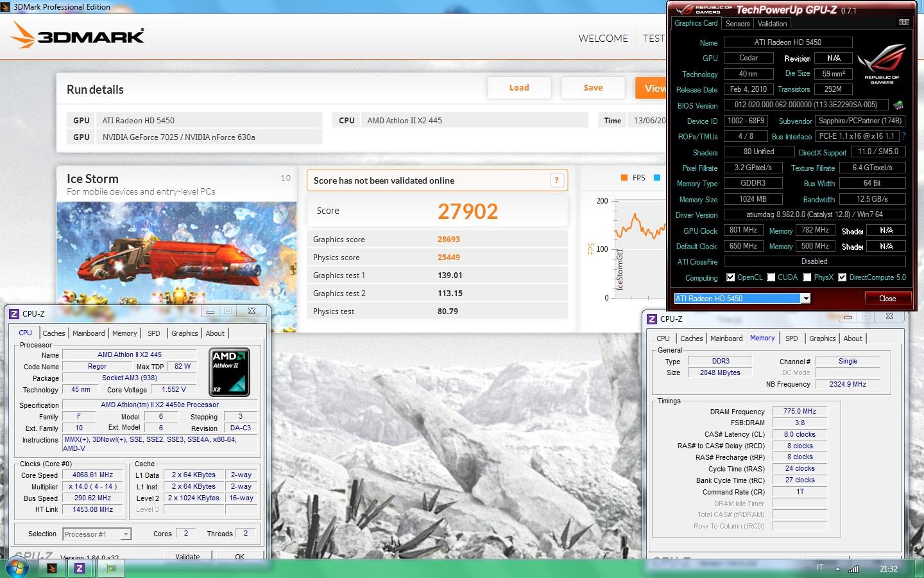Open the GPU-Z taskbar button
This screenshot has height=578, width=924.
pos(111,568)
